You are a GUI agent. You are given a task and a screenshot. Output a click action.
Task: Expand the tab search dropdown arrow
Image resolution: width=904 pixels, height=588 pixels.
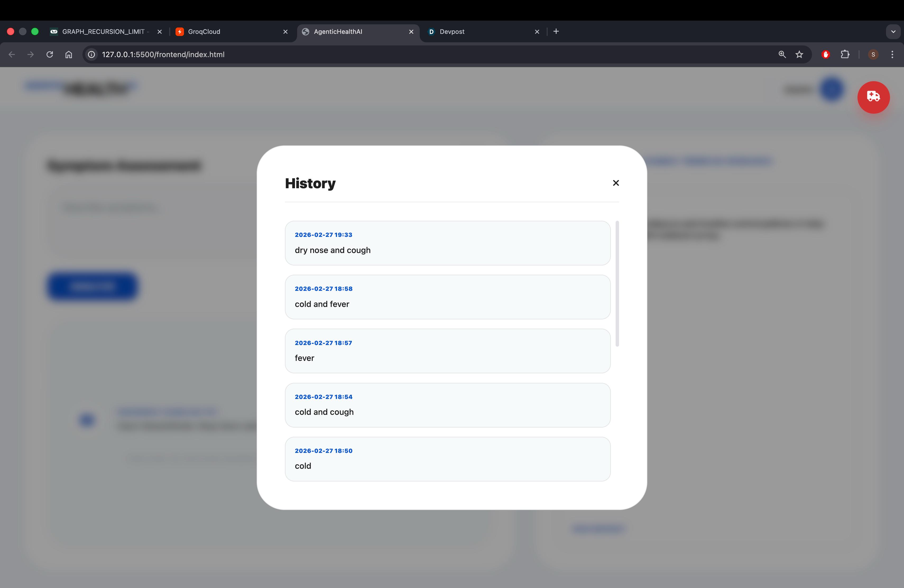click(893, 31)
